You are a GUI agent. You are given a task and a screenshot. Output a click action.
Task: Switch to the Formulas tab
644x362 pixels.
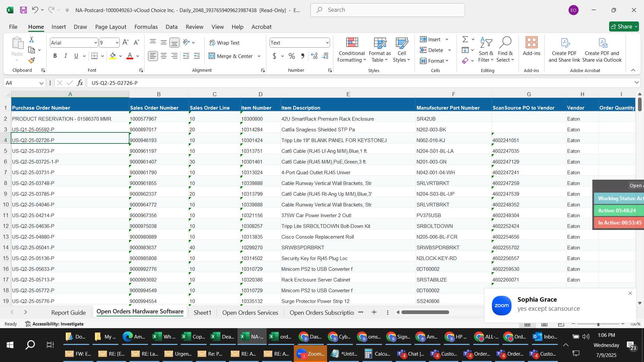146,27
